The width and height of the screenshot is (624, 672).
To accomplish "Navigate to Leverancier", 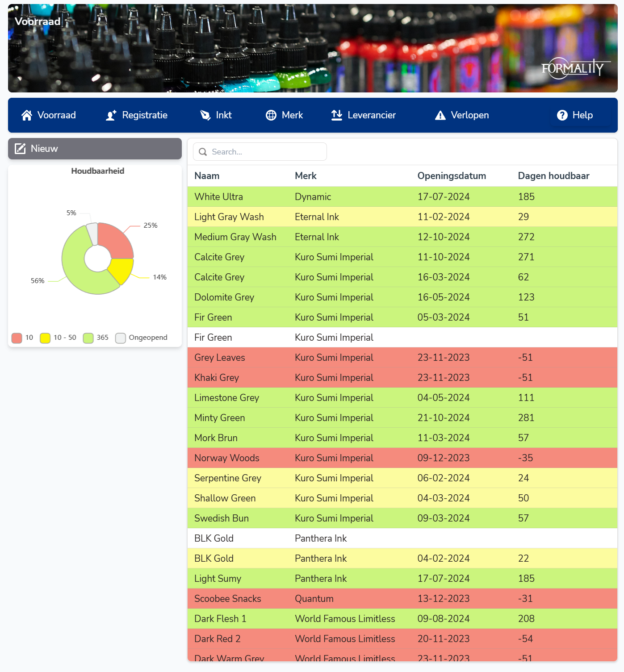I will click(x=364, y=115).
